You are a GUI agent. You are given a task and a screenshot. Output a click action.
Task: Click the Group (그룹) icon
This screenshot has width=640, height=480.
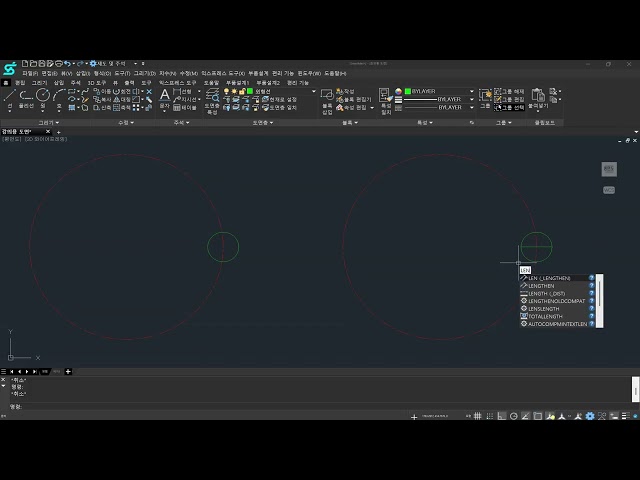tap(485, 98)
